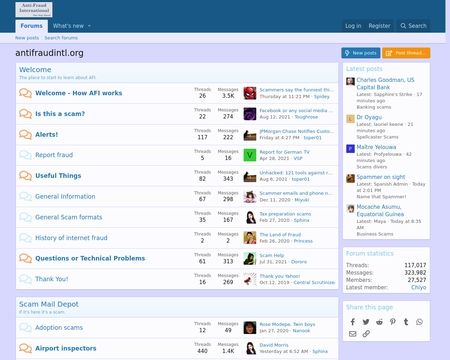Open Charles Goodman, US Capital Bank post
Screen dimensions: 450x360
click(385, 83)
